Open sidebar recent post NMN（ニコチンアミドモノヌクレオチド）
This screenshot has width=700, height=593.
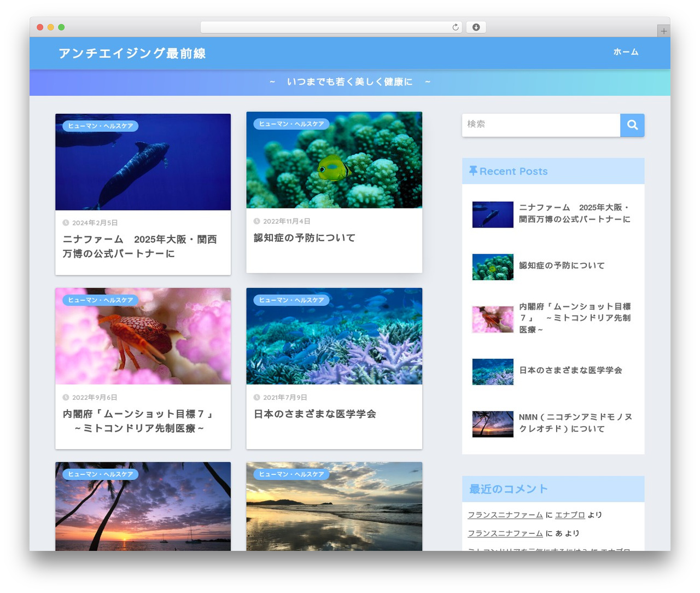575,423
